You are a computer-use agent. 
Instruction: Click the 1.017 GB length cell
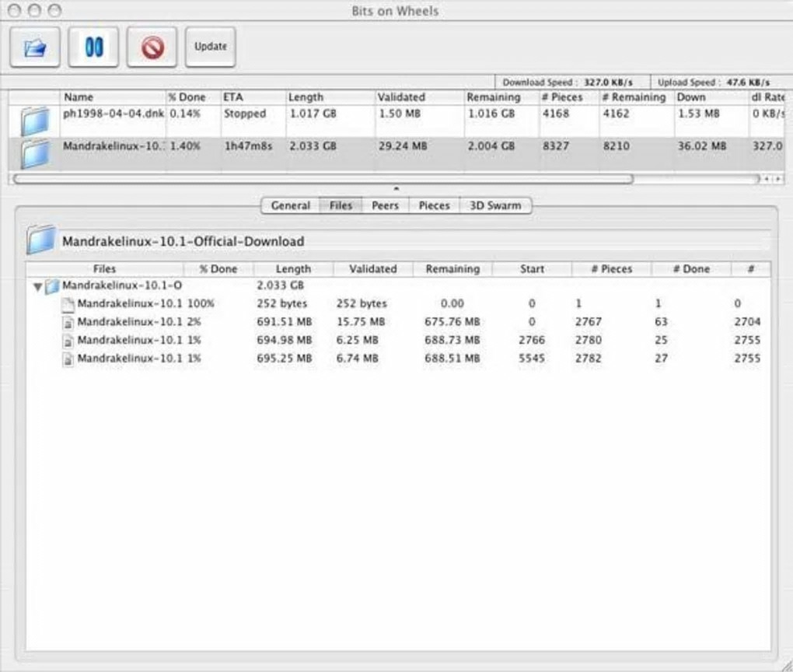313,114
